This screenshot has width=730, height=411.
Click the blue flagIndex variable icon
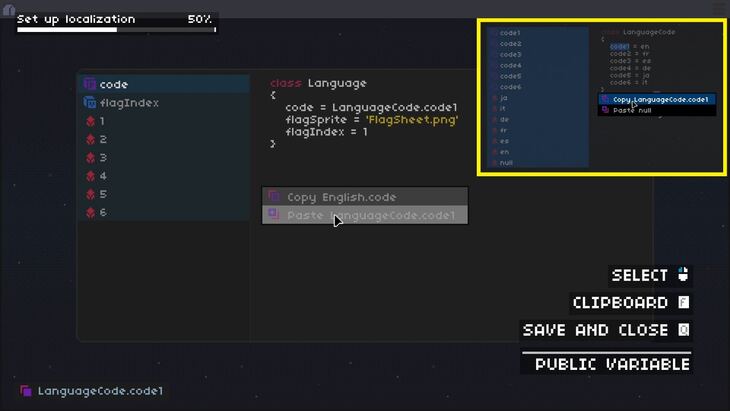[x=89, y=103]
